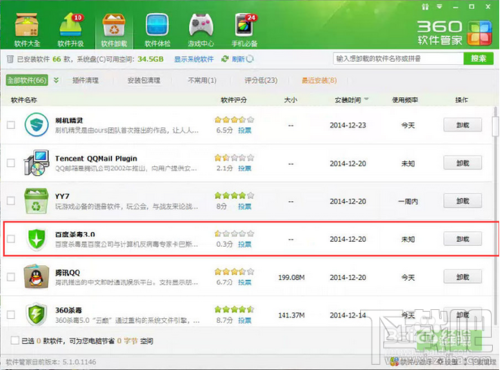Select the YY7 row checkbox
This screenshot has height=370, width=500.
[11, 201]
